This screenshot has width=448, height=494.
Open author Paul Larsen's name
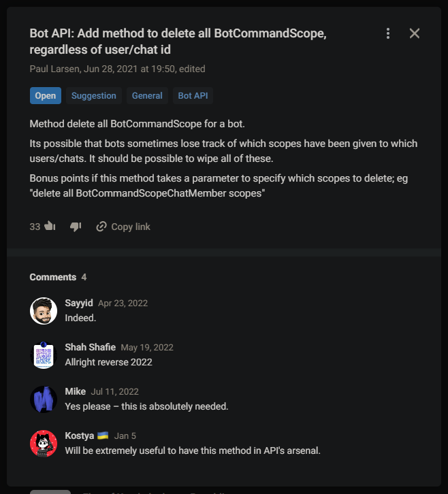point(56,69)
